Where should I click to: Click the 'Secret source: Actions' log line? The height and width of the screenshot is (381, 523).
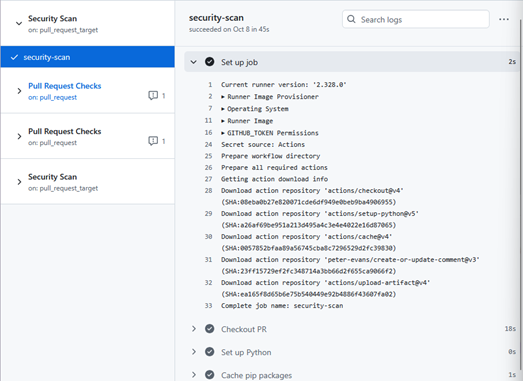pyautogui.click(x=263, y=144)
